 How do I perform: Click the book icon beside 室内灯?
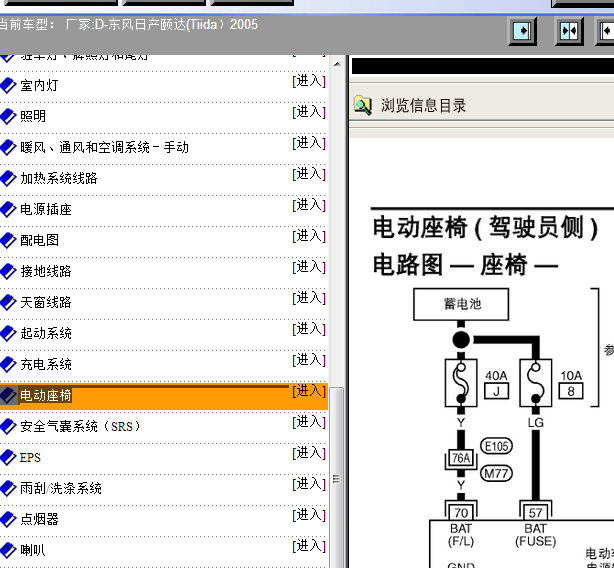point(8,85)
